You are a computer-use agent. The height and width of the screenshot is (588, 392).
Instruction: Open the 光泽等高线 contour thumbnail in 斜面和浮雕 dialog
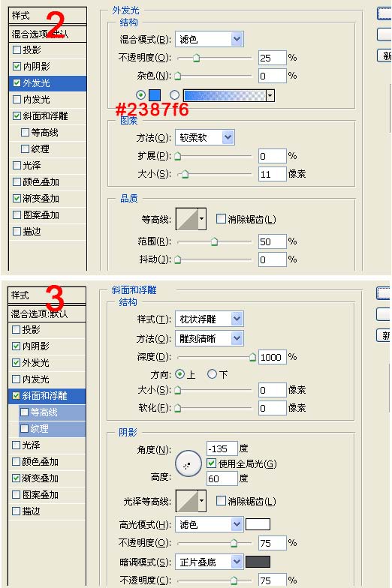pyautogui.click(x=187, y=501)
